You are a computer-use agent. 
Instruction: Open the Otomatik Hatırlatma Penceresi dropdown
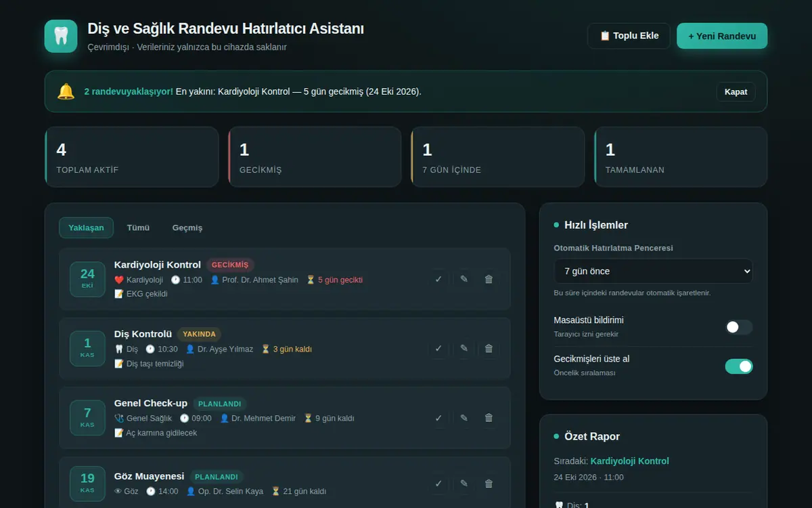coord(653,271)
